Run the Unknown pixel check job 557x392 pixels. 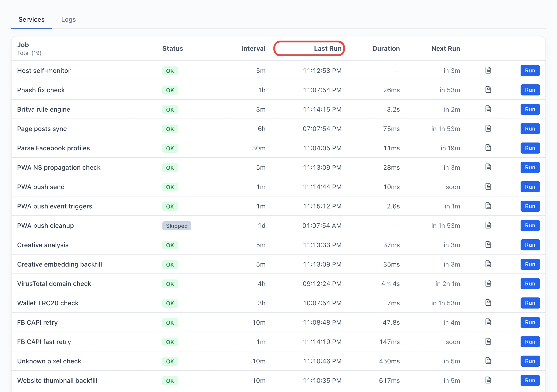coord(530,361)
